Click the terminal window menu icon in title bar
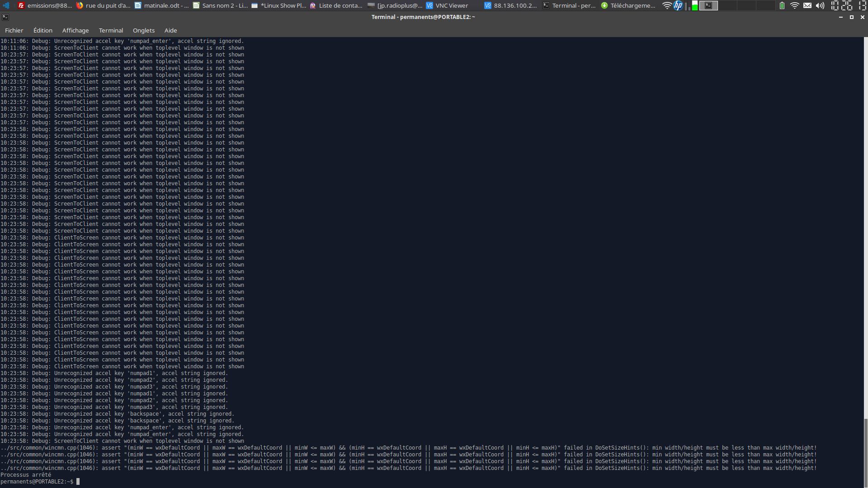868x488 pixels. (x=5, y=17)
